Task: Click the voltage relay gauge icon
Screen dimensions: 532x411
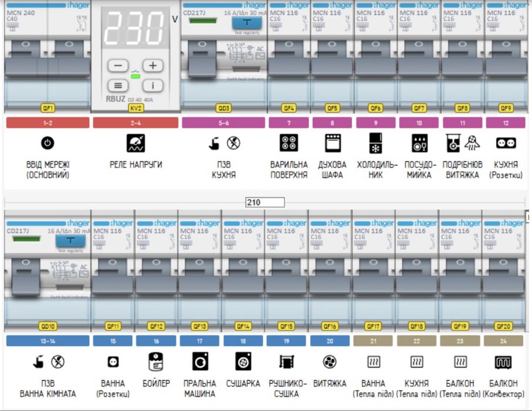Action: pyautogui.click(x=135, y=143)
